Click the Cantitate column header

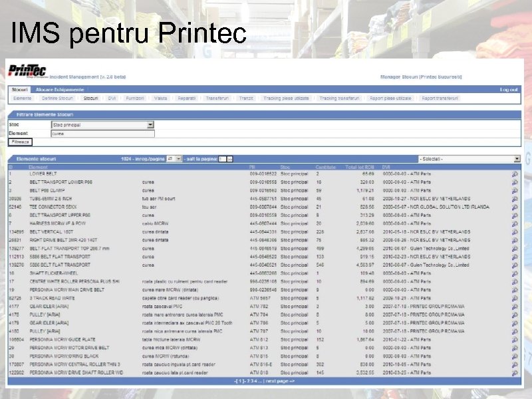325,168
